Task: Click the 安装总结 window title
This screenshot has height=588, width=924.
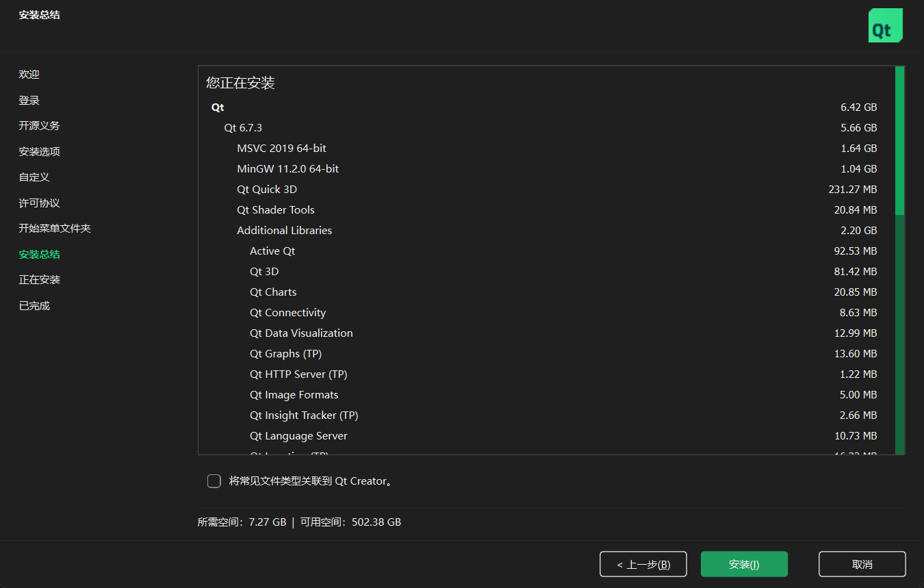Action: pyautogui.click(x=40, y=14)
